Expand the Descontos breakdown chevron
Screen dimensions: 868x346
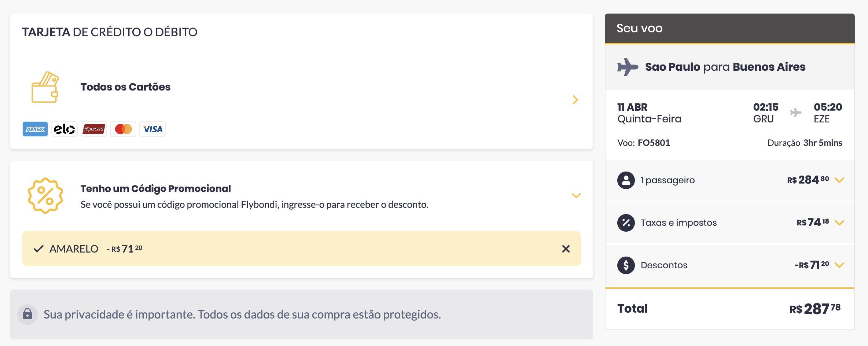click(x=839, y=265)
